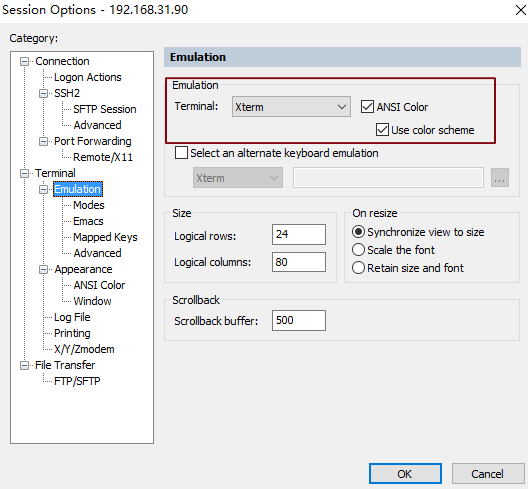Click the Logical rows input field

[299, 234]
